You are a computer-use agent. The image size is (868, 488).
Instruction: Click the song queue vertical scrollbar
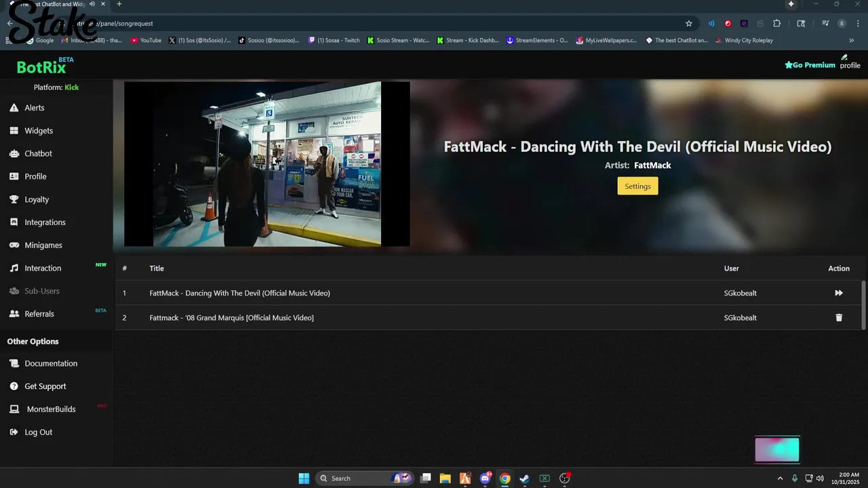[x=863, y=305]
